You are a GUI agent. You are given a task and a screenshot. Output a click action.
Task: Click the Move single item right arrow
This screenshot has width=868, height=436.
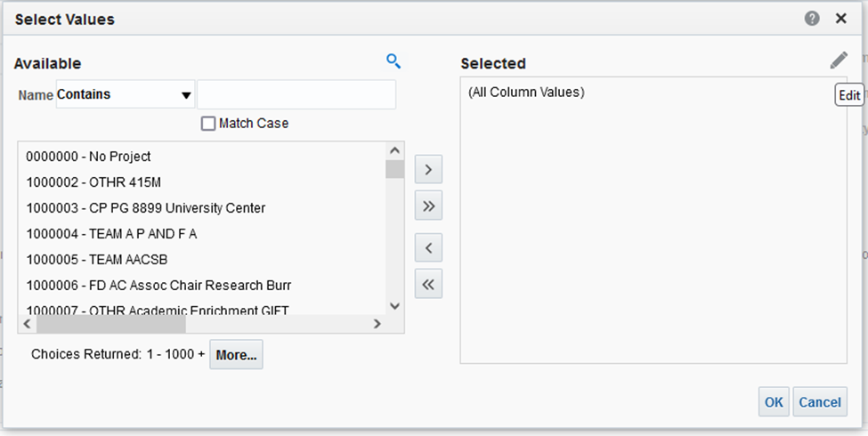click(x=428, y=168)
